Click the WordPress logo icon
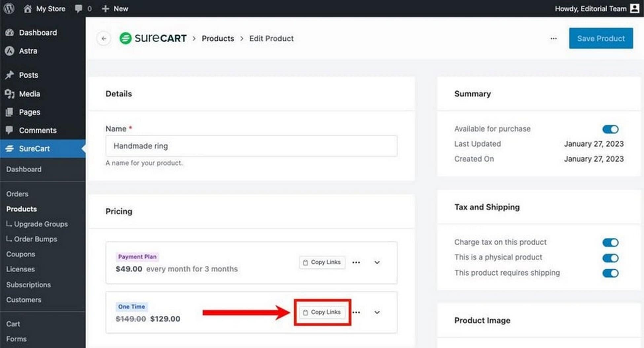This screenshot has height=348, width=644. pos(9,8)
